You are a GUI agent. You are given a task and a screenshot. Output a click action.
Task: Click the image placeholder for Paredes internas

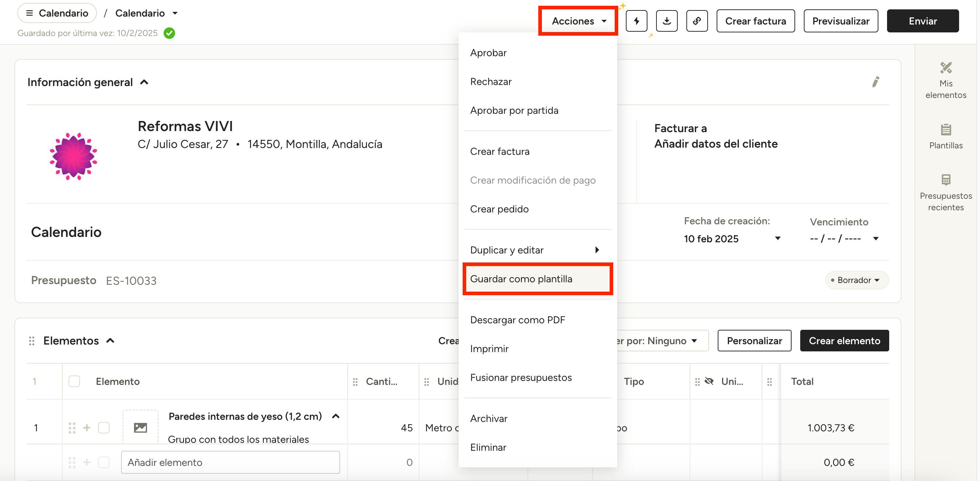click(141, 427)
